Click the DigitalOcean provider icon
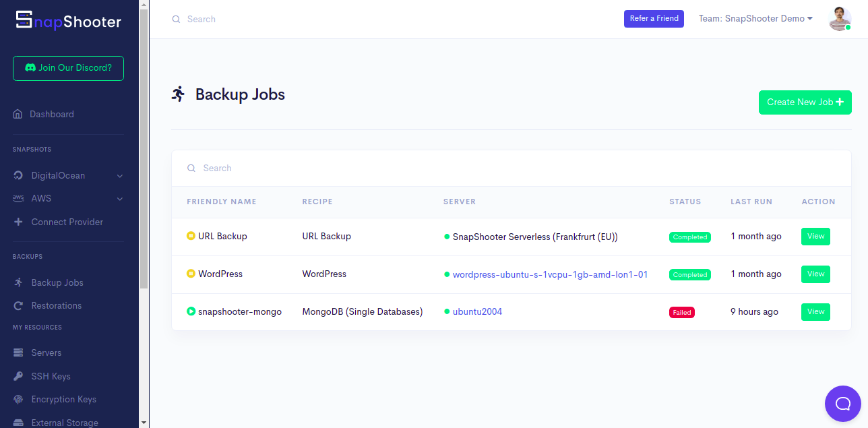Viewport: 868px width, 428px height. coord(18,175)
